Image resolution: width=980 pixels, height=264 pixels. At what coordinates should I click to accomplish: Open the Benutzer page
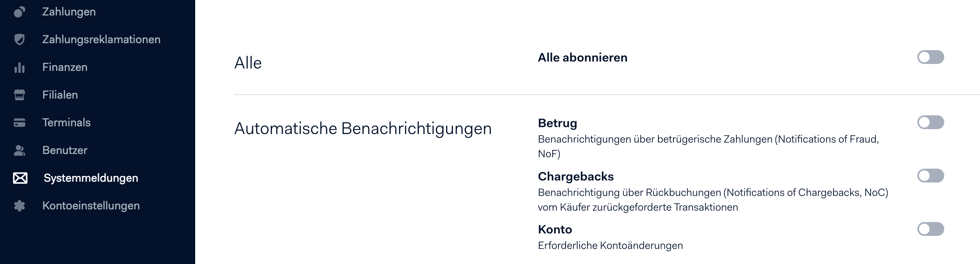pos(65,150)
